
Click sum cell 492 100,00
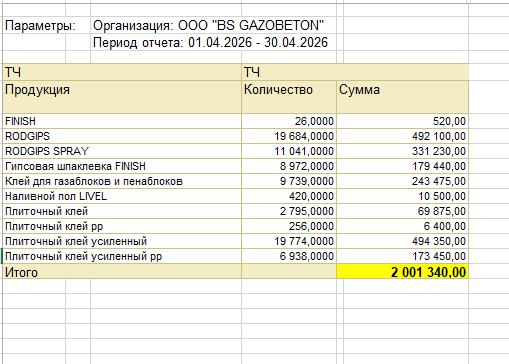(402, 136)
